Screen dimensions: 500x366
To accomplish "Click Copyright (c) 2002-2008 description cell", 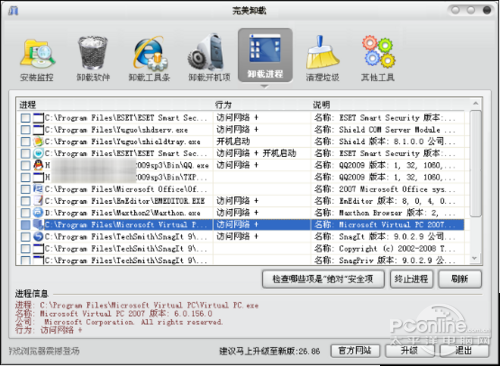I will point(384,249).
